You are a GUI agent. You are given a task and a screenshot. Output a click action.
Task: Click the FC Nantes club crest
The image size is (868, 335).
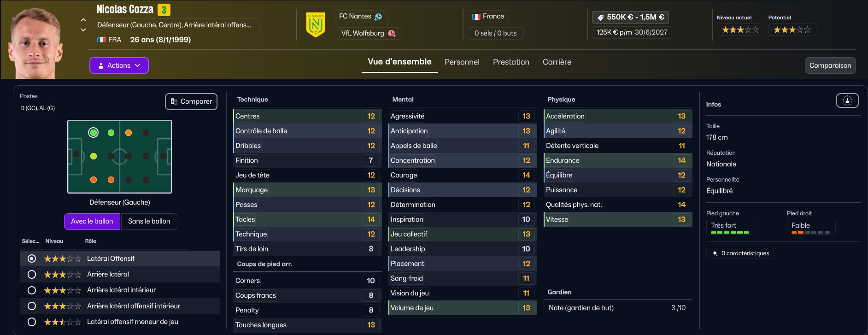pos(316,25)
